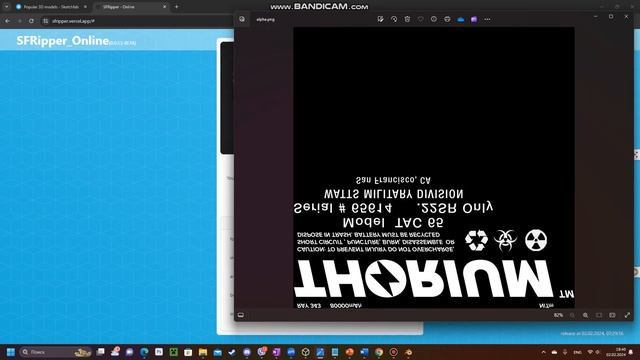The height and width of the screenshot is (360, 640).
Task: Open Steam from the taskbar
Action: (x=232, y=352)
